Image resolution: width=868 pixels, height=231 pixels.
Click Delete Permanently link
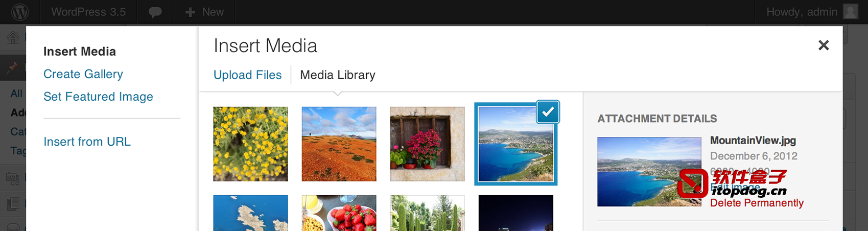pos(757,203)
